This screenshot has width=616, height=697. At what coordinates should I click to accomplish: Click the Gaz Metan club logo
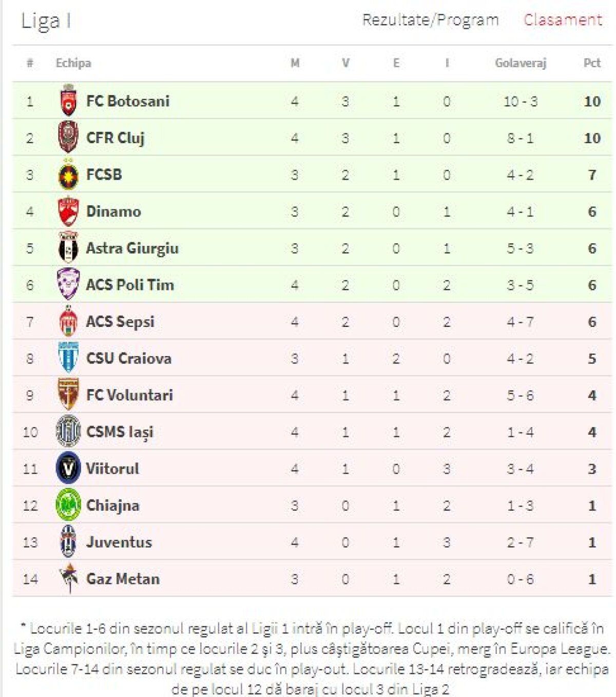click(68, 578)
